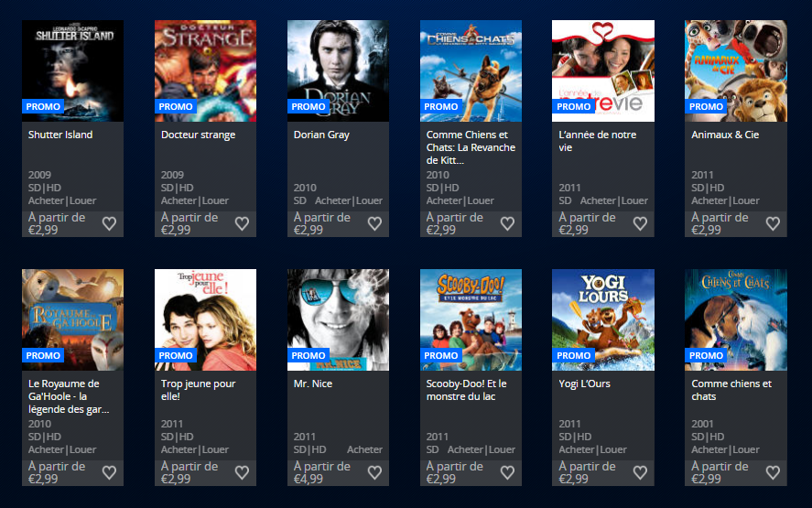Toggle heart for Mr. Nice

374,473
